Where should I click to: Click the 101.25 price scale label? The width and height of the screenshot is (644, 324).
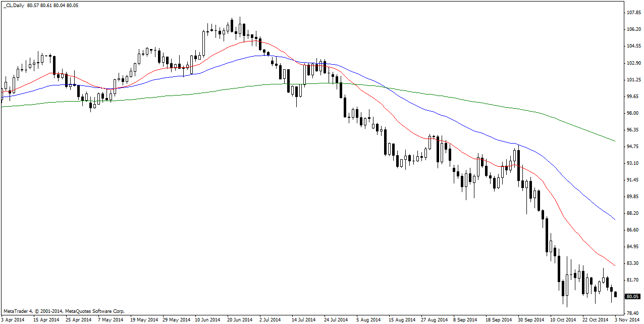click(633, 80)
